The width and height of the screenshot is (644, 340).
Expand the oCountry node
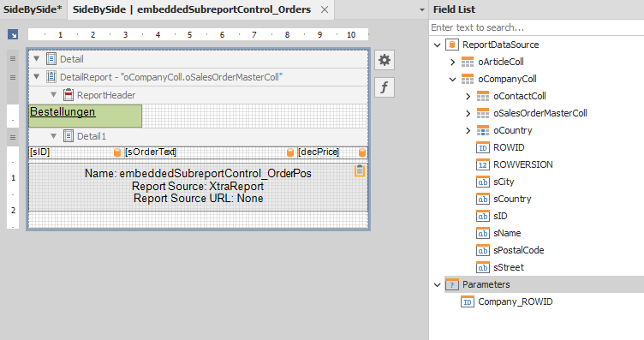pyautogui.click(x=468, y=130)
